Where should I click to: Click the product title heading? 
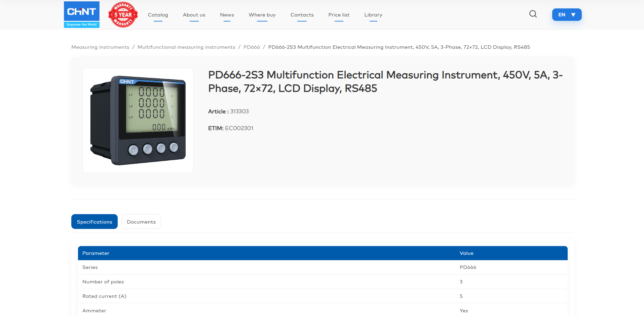385,81
